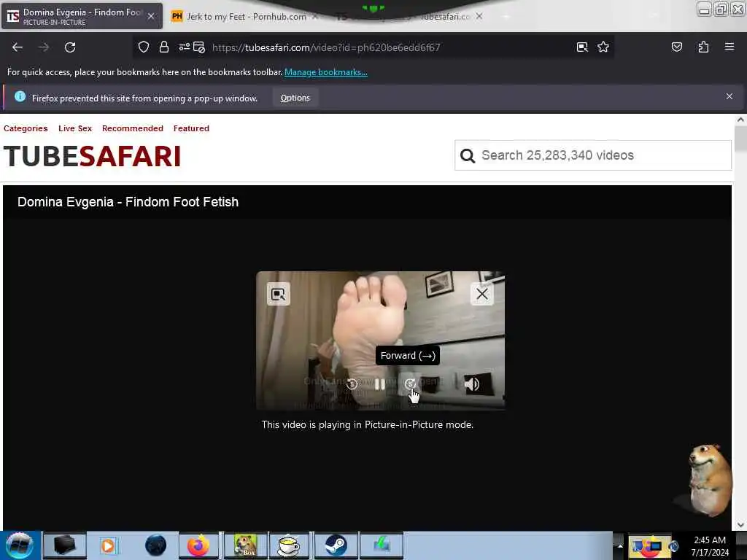Open the Categories menu link
This screenshot has height=560, width=747.
[x=26, y=128]
